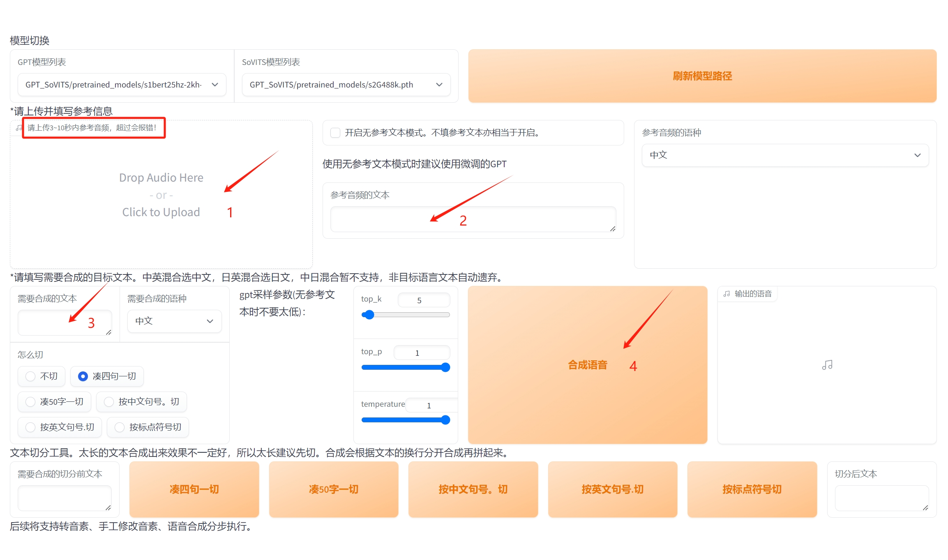Click the 凌四句一切 split tool icon
The image size is (948, 560).
(194, 489)
